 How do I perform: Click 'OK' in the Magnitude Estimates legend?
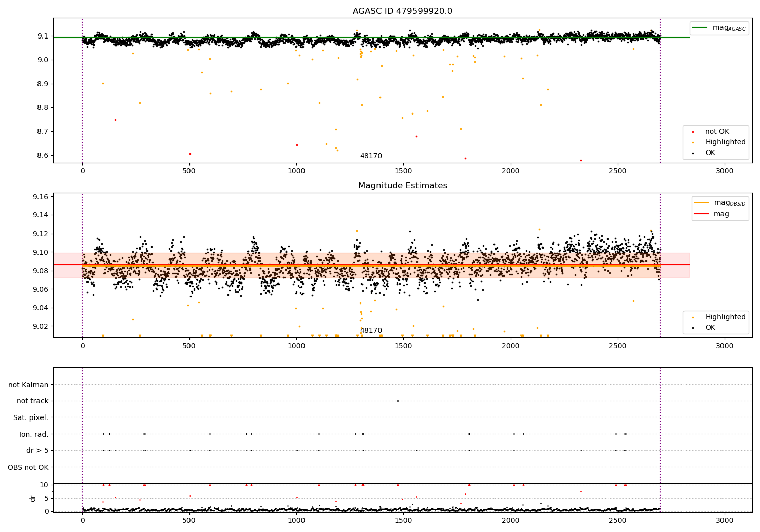pyautogui.click(x=710, y=328)
